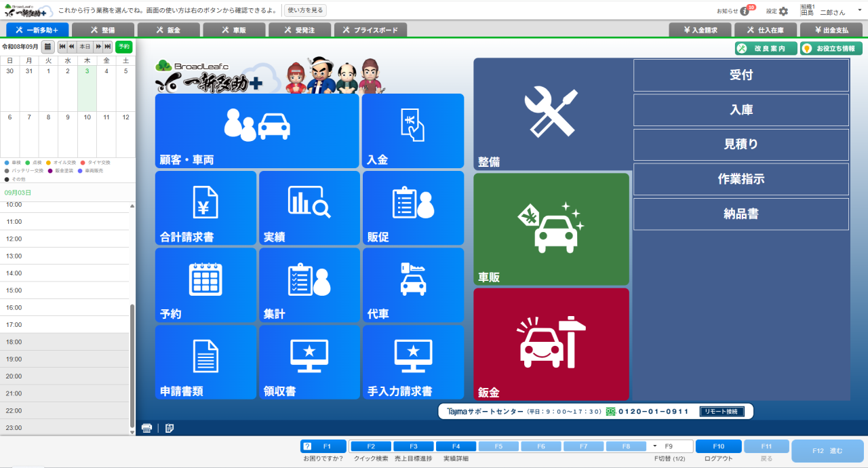Click the 受付 reception button

click(x=741, y=75)
